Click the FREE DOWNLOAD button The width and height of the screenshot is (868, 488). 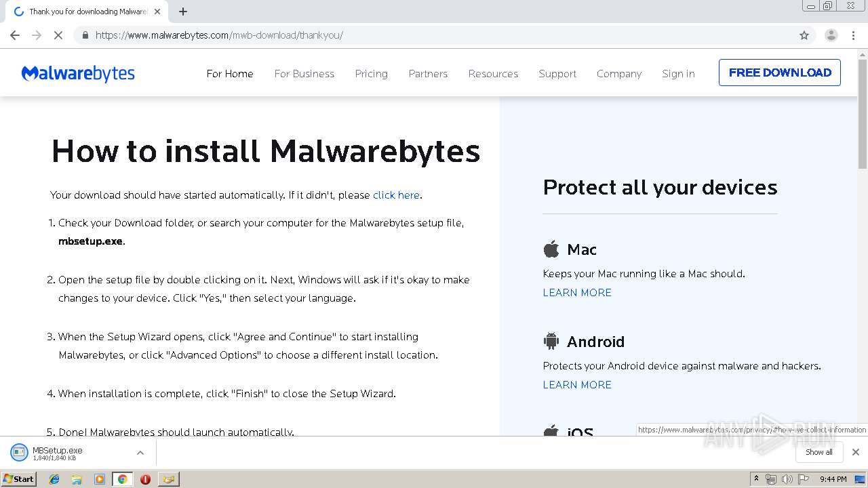click(780, 73)
